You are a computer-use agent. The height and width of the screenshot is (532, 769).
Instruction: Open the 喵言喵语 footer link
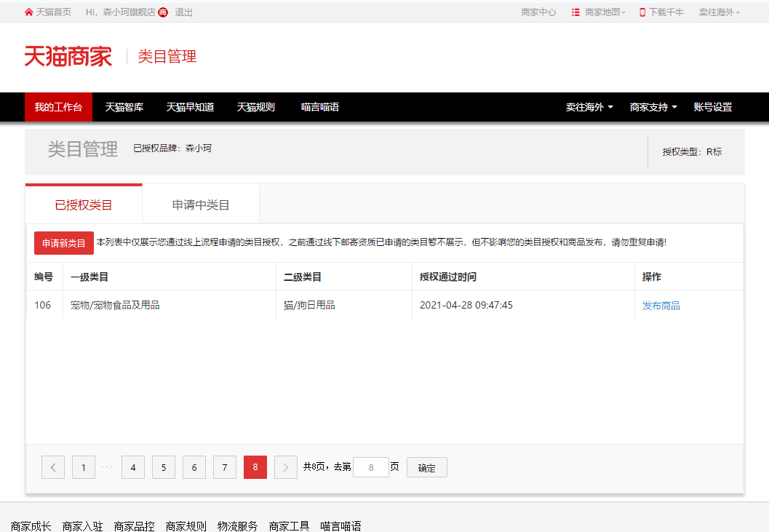click(341, 526)
